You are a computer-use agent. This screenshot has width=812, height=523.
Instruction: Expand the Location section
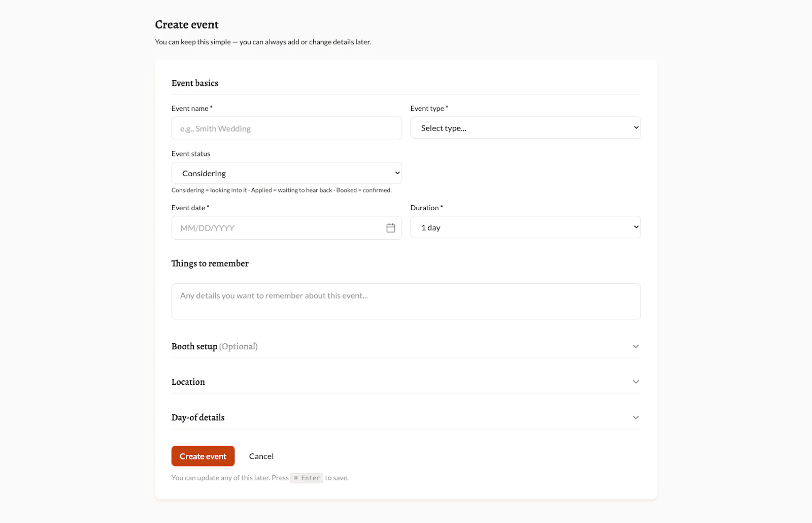coord(406,382)
